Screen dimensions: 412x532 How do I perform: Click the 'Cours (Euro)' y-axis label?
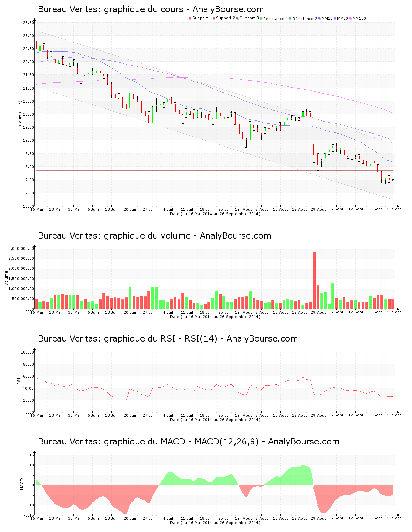click(20, 113)
